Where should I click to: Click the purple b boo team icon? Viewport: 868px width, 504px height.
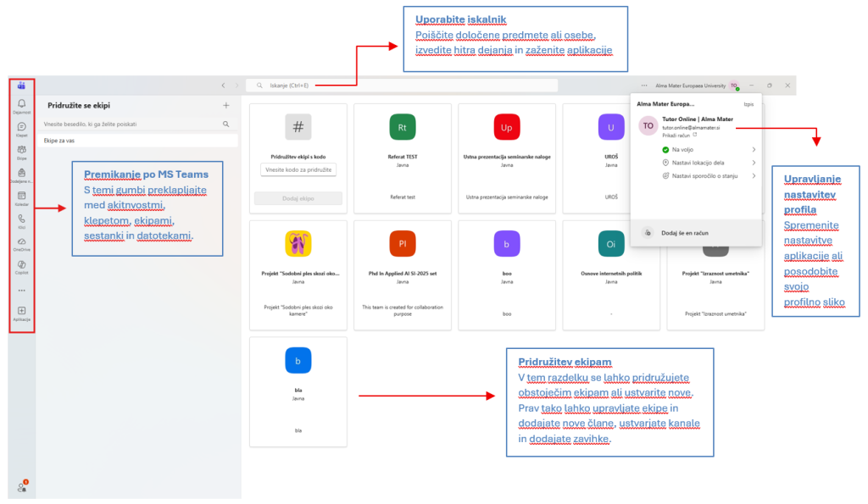click(507, 243)
